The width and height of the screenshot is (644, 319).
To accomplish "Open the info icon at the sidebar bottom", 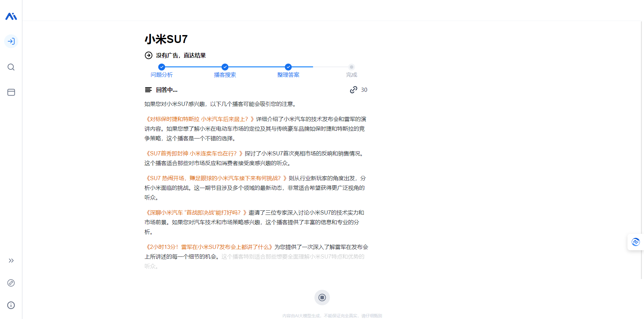I will 11,305.
